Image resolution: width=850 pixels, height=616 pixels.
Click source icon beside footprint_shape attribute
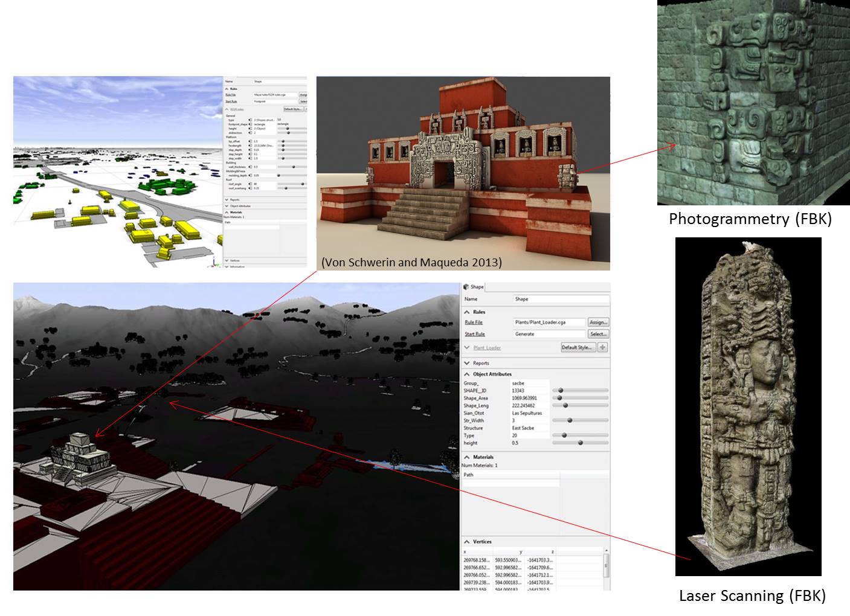tap(250, 124)
